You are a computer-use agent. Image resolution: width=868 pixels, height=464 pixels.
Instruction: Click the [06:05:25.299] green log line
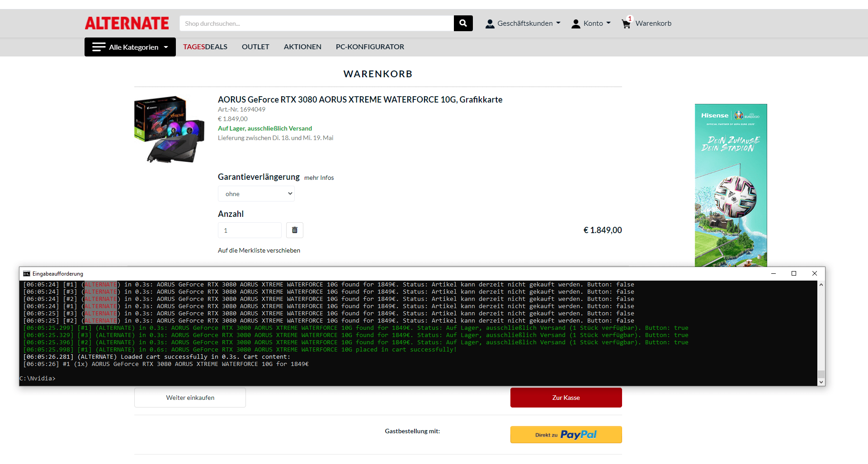(356, 328)
